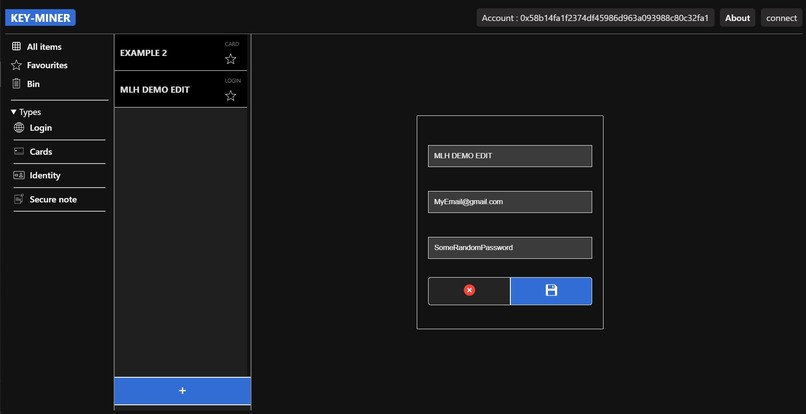Click the CARD type label on EXAMPLE 2
This screenshot has height=414, width=806.
232,44
